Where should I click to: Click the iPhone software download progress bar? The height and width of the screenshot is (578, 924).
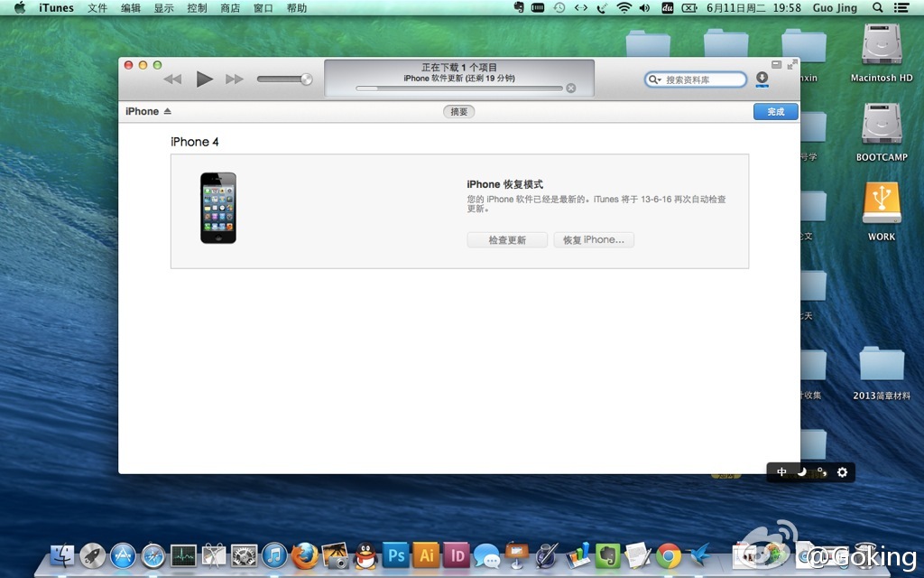point(459,89)
